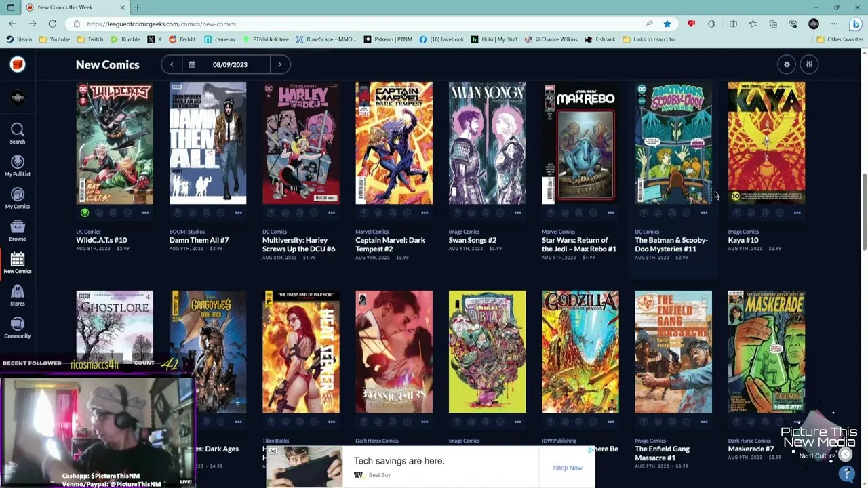Open Browser essentials heart icon

793,24
